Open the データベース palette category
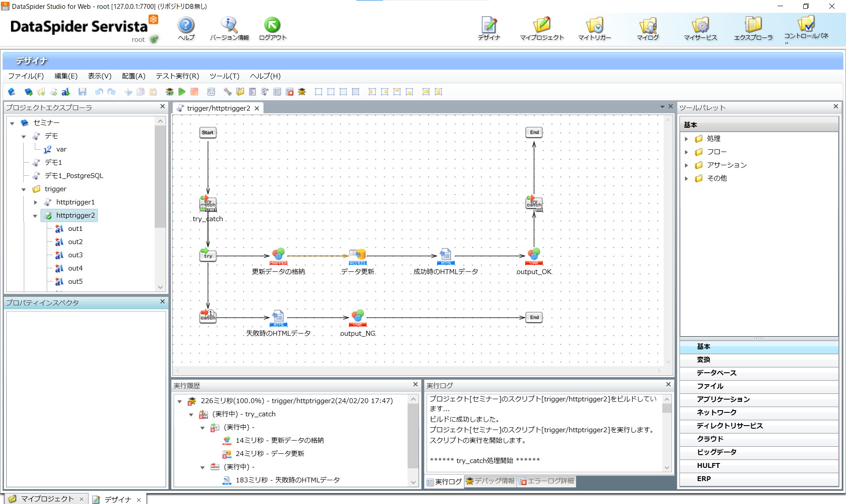 pos(759,373)
